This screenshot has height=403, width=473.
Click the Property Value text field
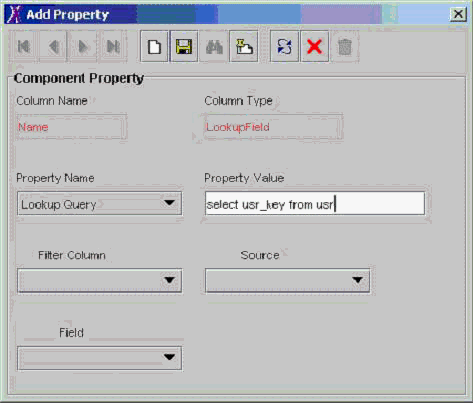coord(315,203)
